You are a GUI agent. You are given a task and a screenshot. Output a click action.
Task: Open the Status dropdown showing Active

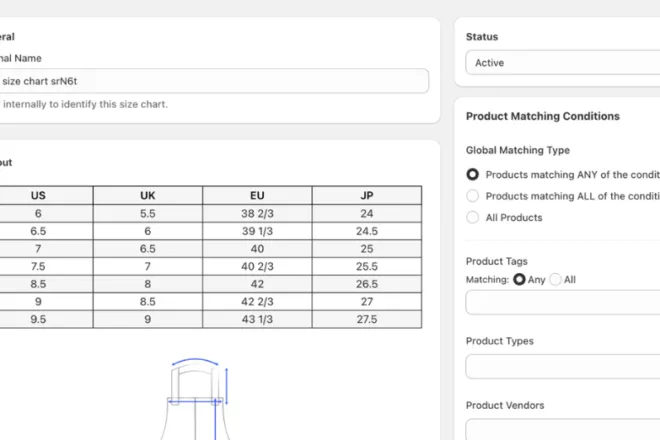562,62
